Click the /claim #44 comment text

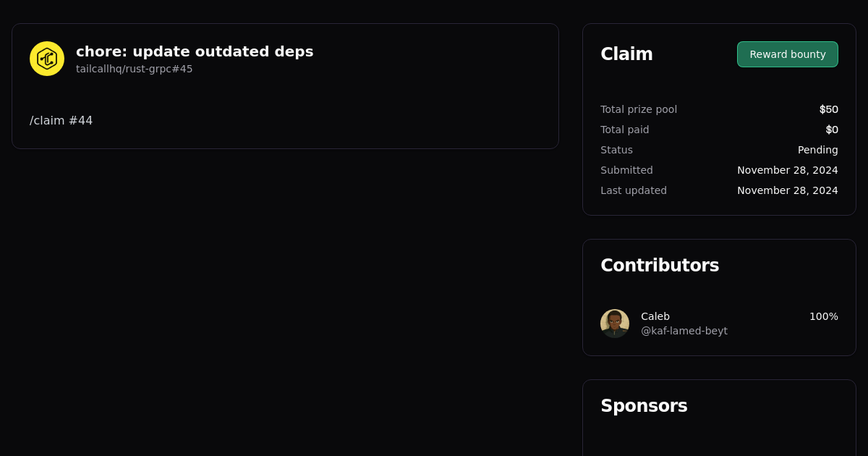[x=61, y=120]
